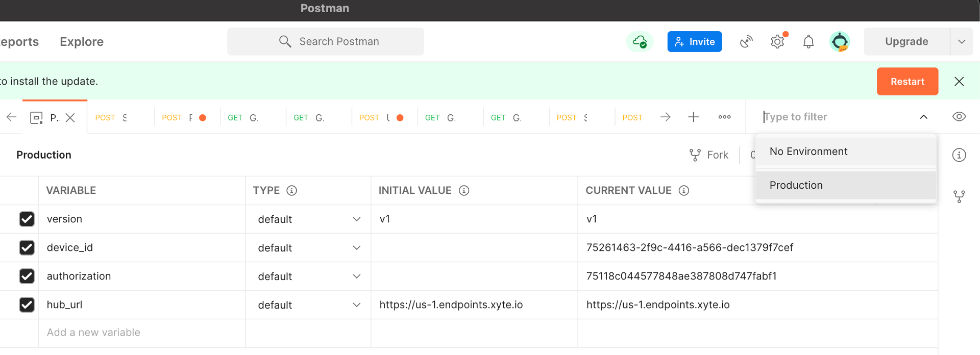
Task: Open the capture requests satellite icon
Action: tap(746, 41)
